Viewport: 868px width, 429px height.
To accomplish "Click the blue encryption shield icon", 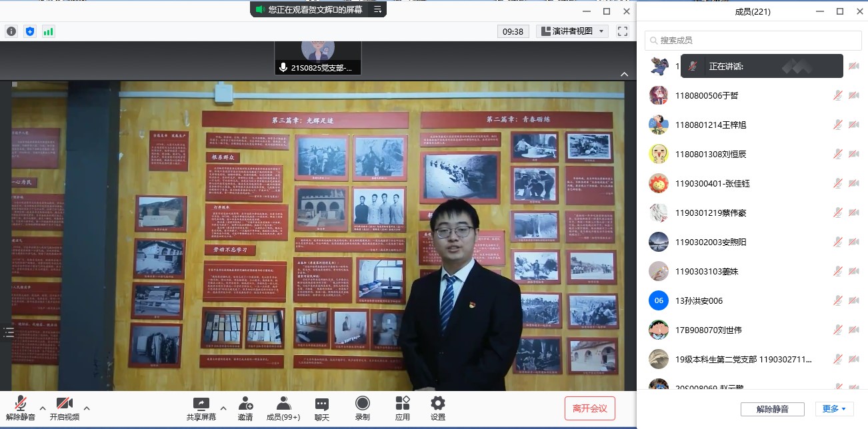I will pyautogui.click(x=30, y=31).
